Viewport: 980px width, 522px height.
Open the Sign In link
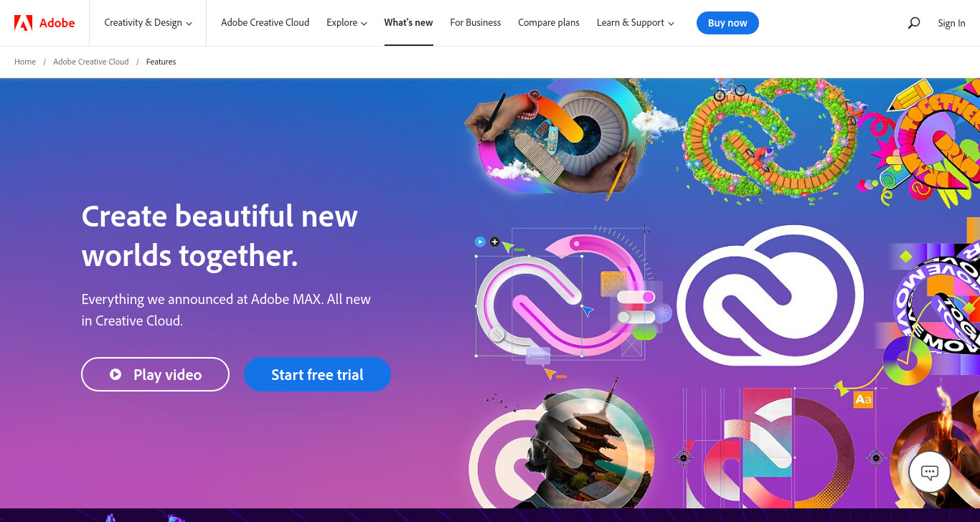[x=951, y=23]
